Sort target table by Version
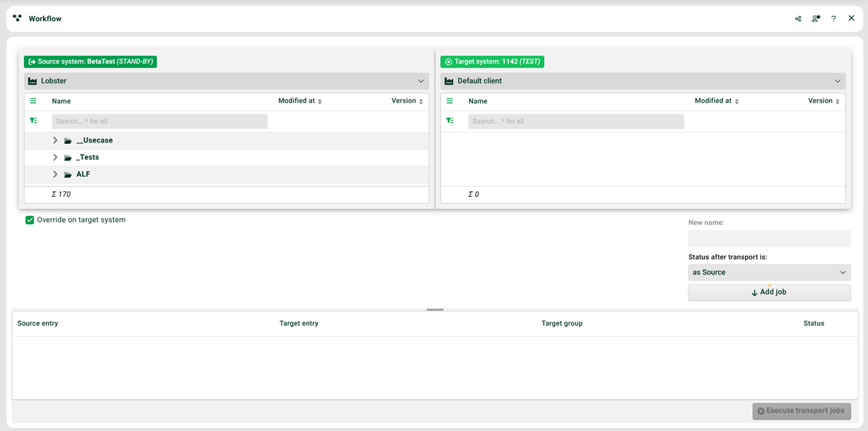Image resolution: width=868 pixels, height=431 pixels. click(x=824, y=101)
